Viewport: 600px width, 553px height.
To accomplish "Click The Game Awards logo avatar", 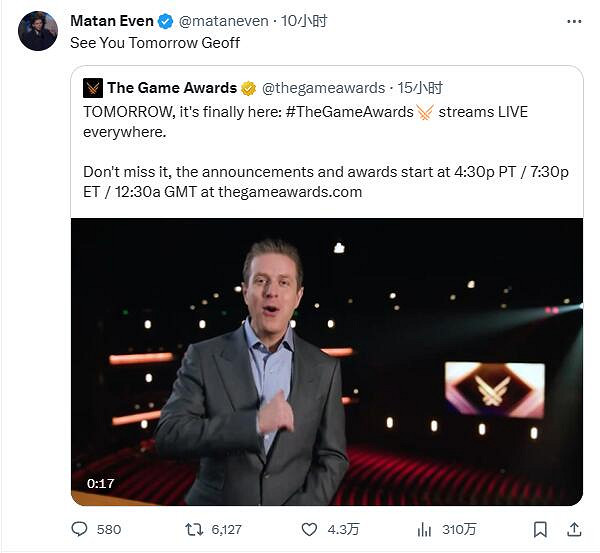I will [93, 88].
